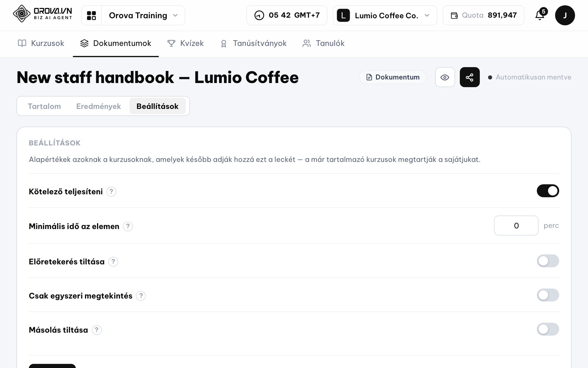Show help for Minimális idő az elemen
The image size is (588, 368).
pyautogui.click(x=128, y=226)
